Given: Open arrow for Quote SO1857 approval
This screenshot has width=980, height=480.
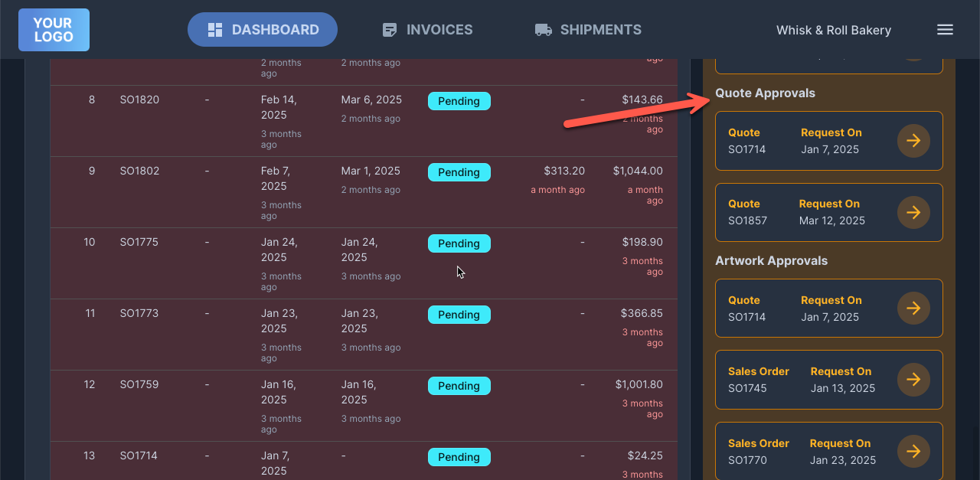Looking at the screenshot, I should 913,212.
